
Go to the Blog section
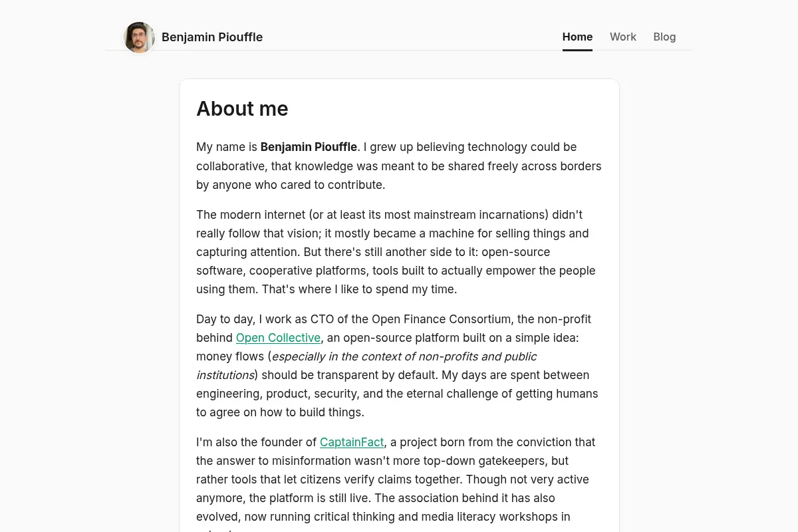click(664, 37)
